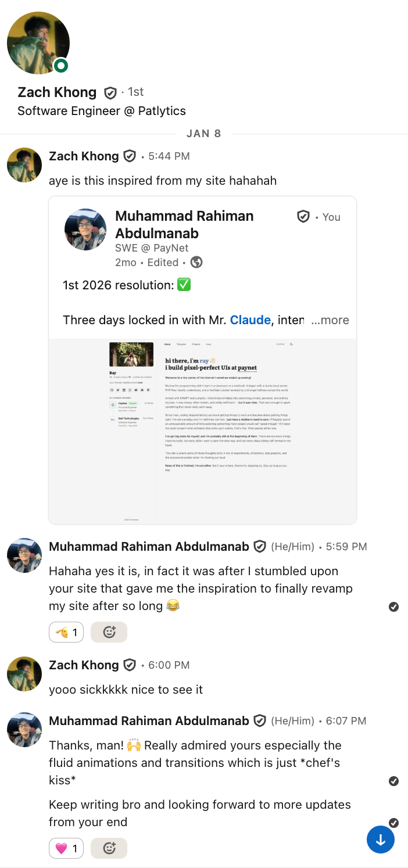Click the verified badge on the shared post author name
Image resolution: width=408 pixels, height=868 pixels.
[303, 216]
